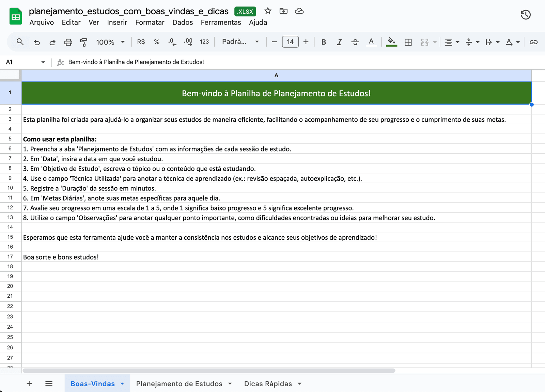Screen dimensions: 545x392
Task: Activate the paint format tool
Action: pyautogui.click(x=83, y=42)
